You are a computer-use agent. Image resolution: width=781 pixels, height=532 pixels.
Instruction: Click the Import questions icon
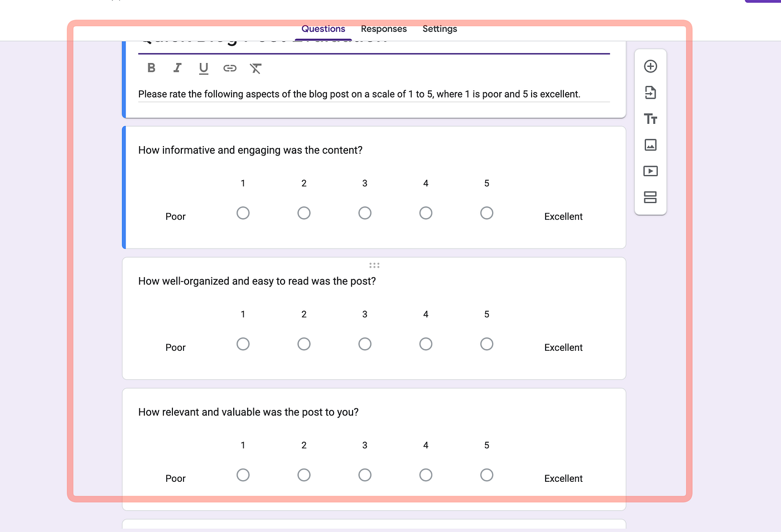650,93
